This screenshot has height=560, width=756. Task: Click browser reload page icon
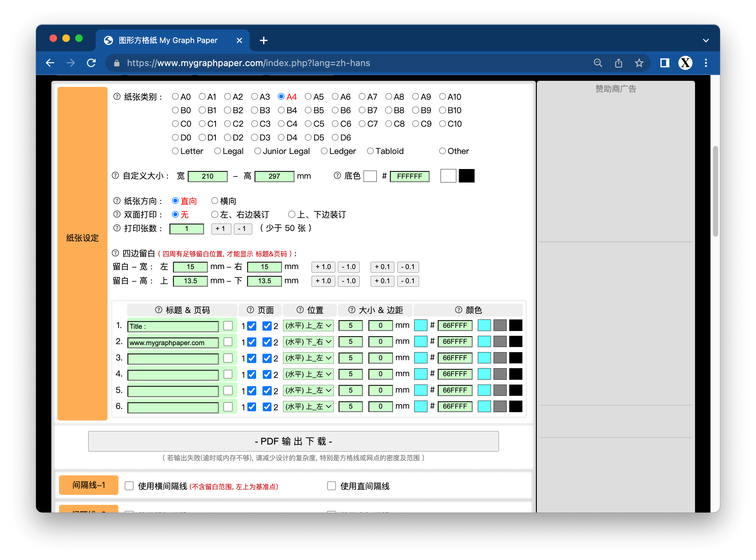tap(91, 63)
